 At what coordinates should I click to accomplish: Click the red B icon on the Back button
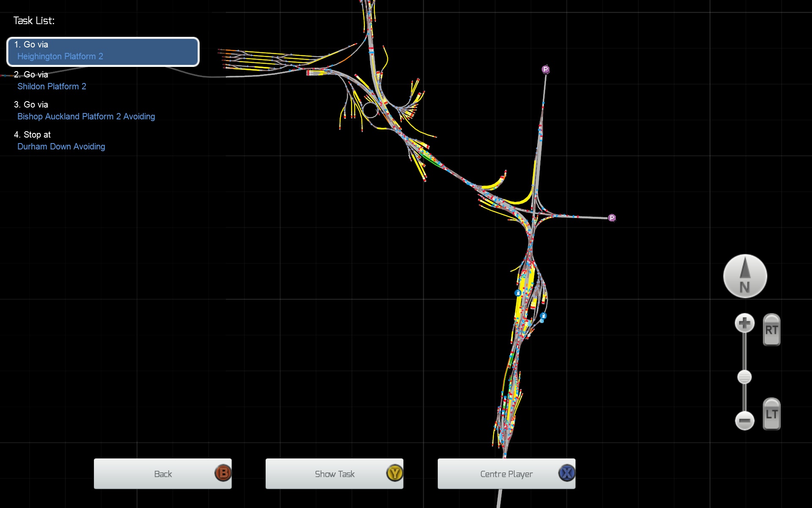click(x=223, y=473)
